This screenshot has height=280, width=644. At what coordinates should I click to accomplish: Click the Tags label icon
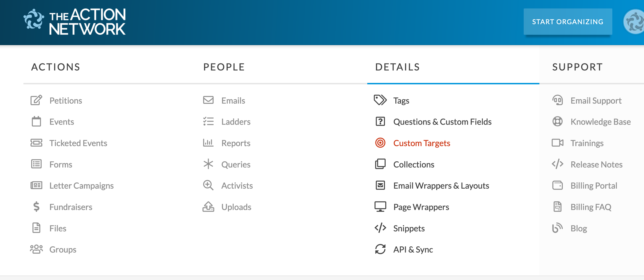click(380, 101)
